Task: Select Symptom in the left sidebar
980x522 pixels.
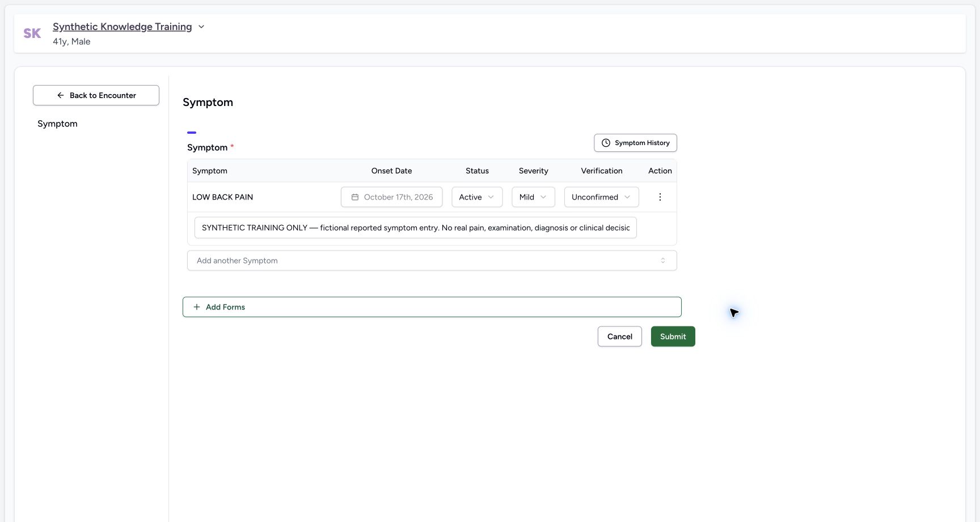Action: tap(57, 124)
